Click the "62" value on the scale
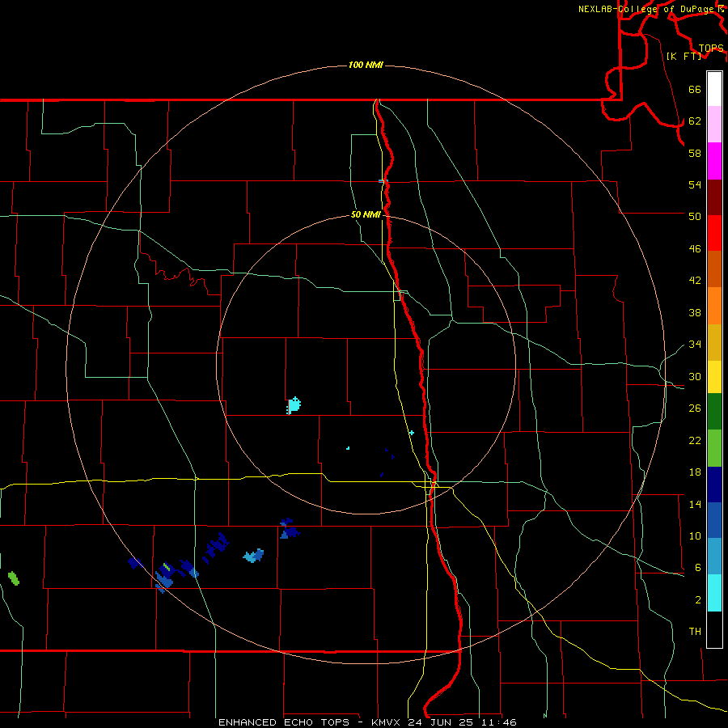The width and height of the screenshot is (728, 728). click(x=695, y=121)
